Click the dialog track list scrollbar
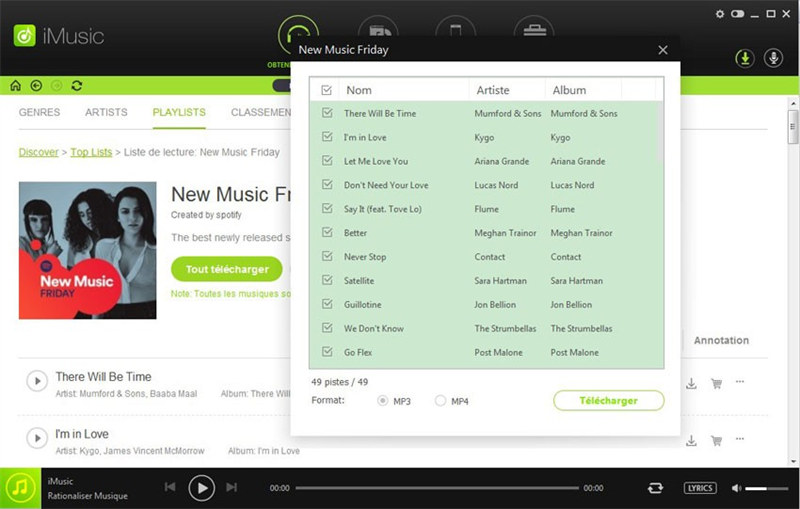This screenshot has width=800, height=509. [660, 131]
